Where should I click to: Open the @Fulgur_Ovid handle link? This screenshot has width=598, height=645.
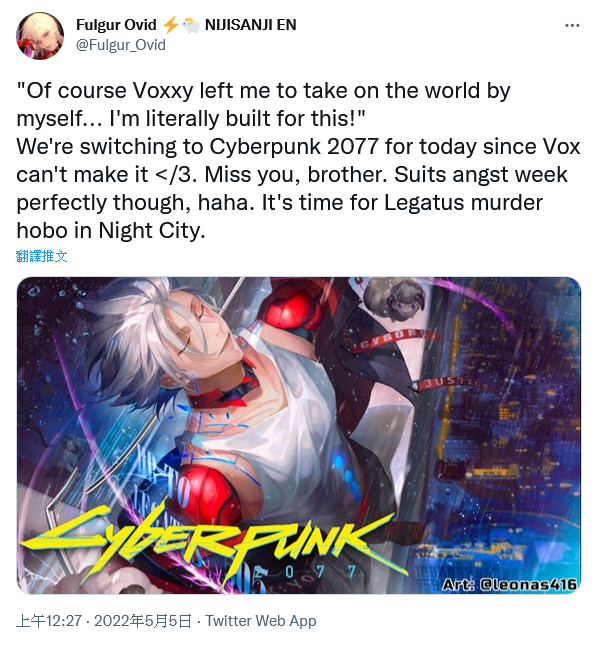click(121, 45)
